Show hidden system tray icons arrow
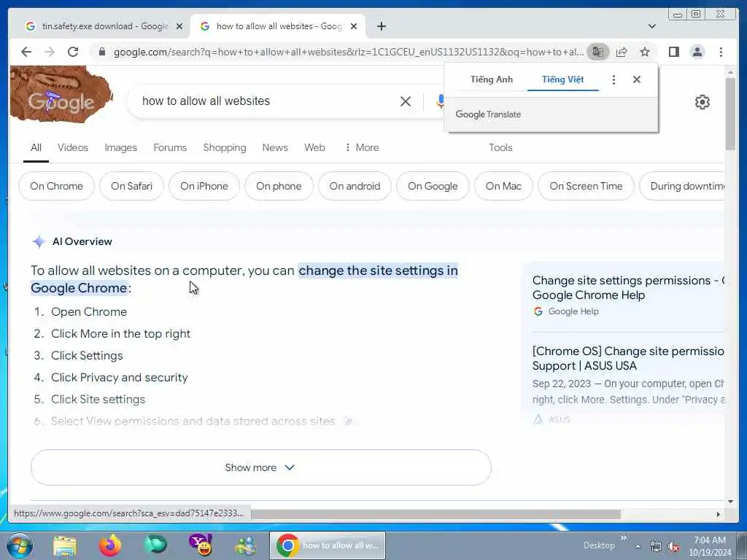 (638, 547)
